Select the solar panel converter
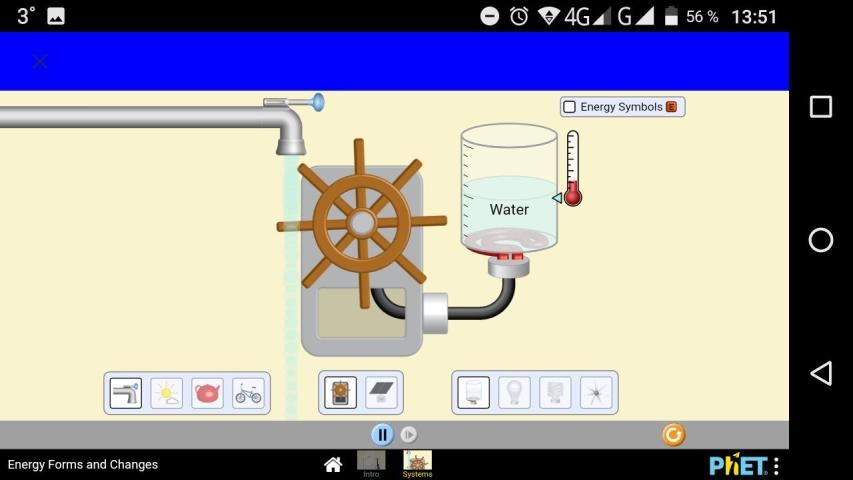 [x=381, y=393]
